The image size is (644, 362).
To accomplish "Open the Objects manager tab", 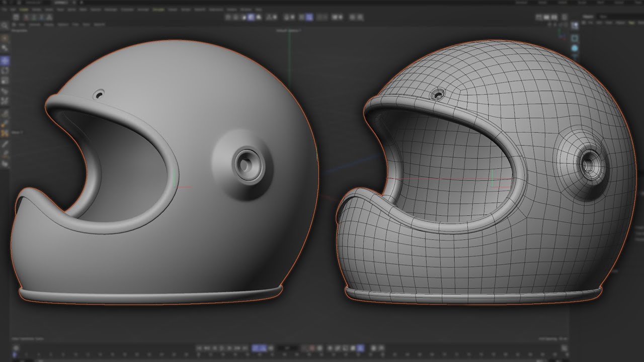I will 587,17.
